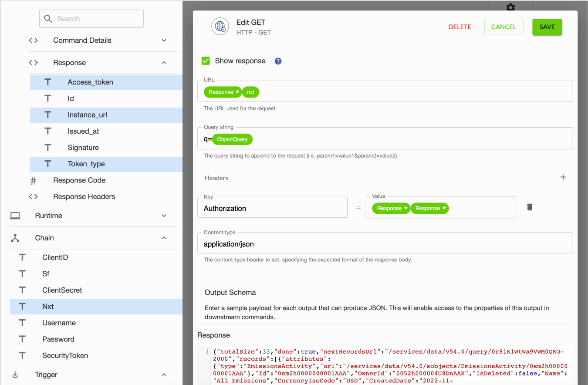Click the Content type field
Screen dimensions: 588x385
click(385, 243)
